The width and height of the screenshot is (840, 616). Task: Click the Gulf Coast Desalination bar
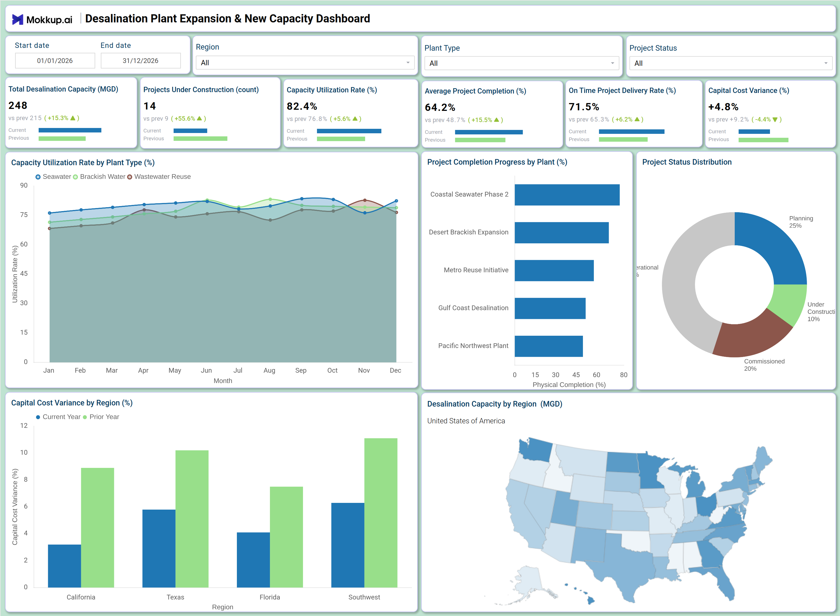click(x=550, y=308)
